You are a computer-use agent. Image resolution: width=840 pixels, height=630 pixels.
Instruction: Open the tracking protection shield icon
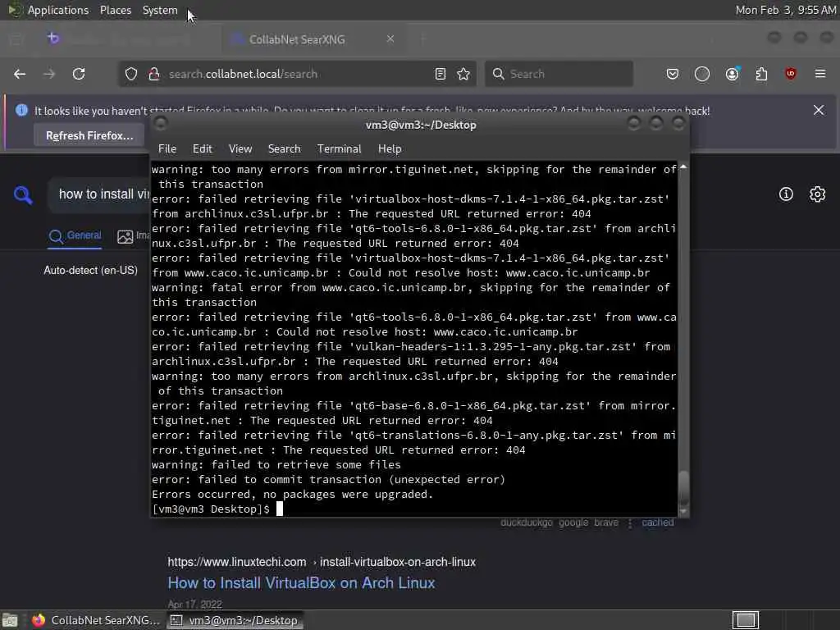coord(131,74)
